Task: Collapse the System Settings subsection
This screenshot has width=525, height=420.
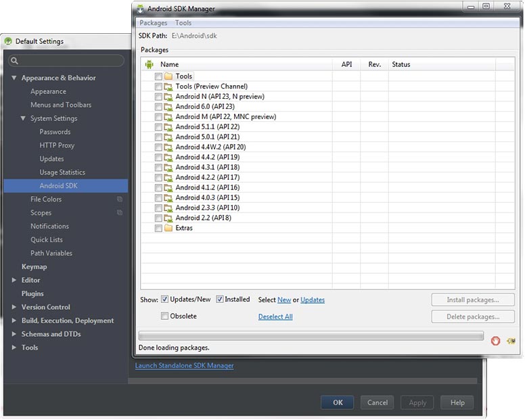Action: tap(23, 118)
